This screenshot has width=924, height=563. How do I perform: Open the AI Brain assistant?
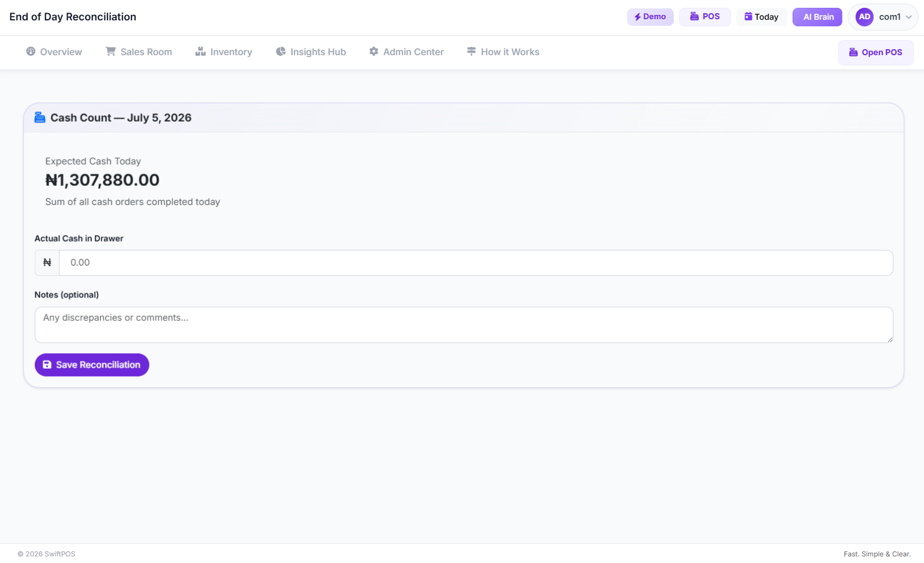(818, 17)
